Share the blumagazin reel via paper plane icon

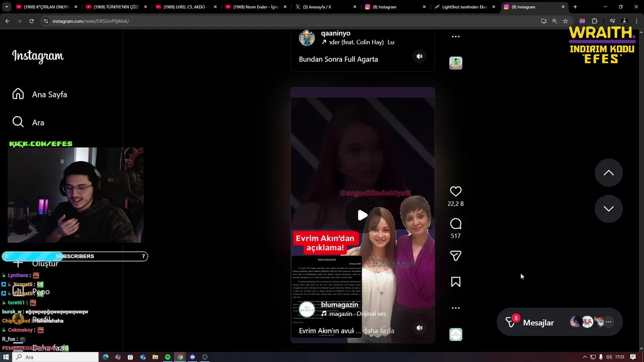pyautogui.click(x=455, y=256)
